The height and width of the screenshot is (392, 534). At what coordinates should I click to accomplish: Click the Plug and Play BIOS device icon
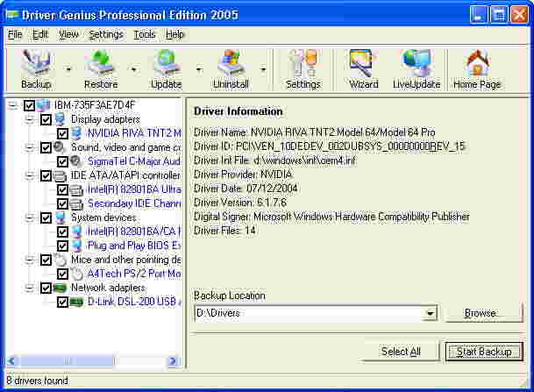[77, 246]
